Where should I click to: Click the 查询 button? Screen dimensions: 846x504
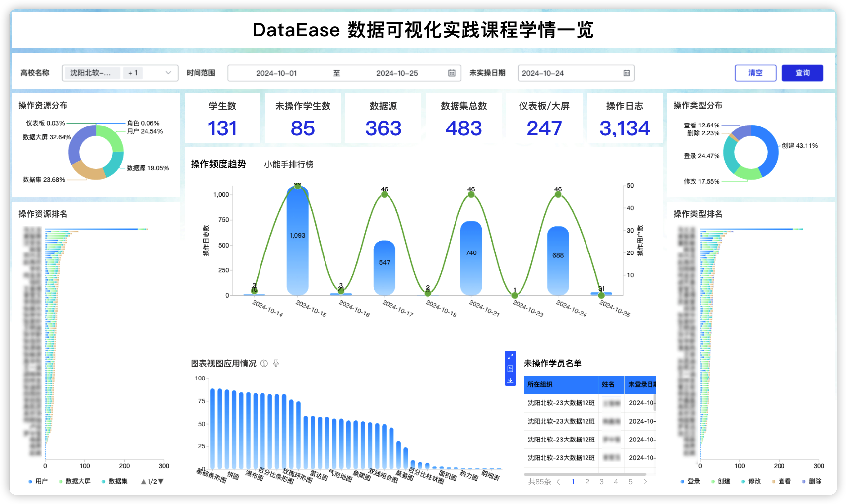tap(803, 73)
